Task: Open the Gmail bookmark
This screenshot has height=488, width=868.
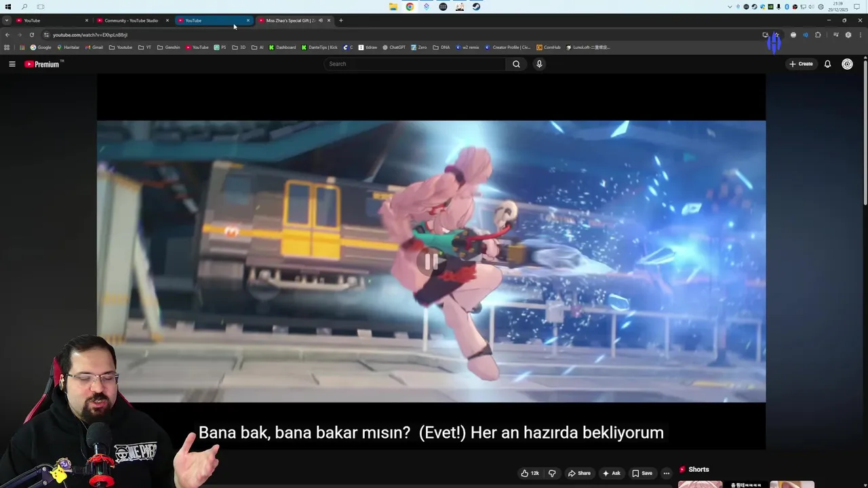Action: click(x=94, y=47)
